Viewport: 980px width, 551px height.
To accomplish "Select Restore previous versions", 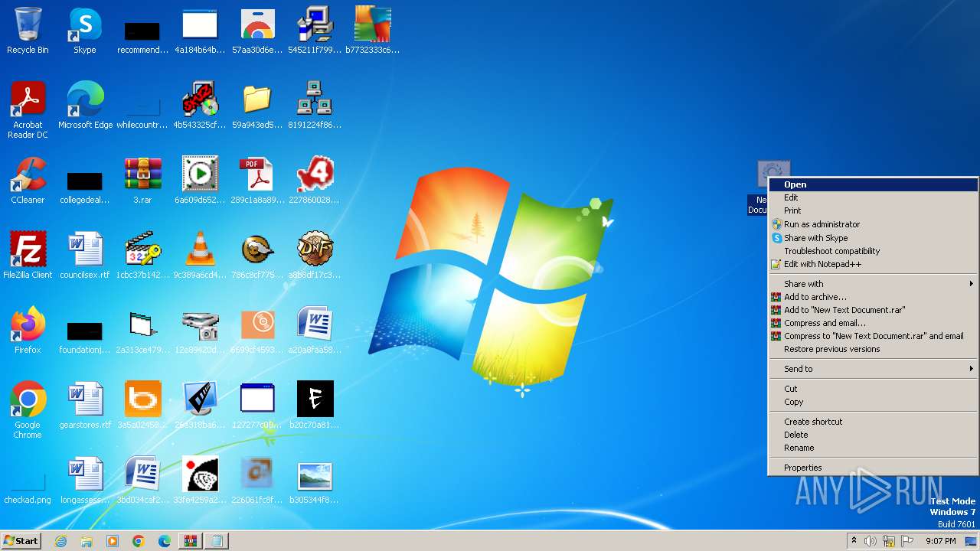I will [873, 349].
